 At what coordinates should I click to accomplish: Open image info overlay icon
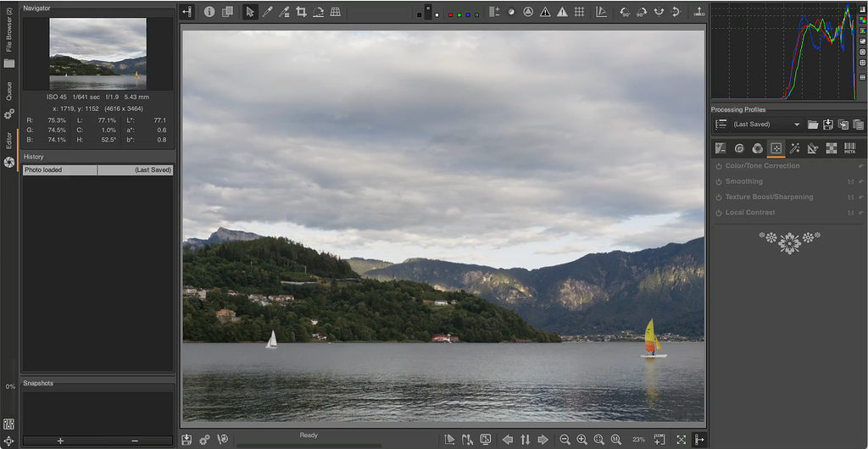[x=209, y=12]
